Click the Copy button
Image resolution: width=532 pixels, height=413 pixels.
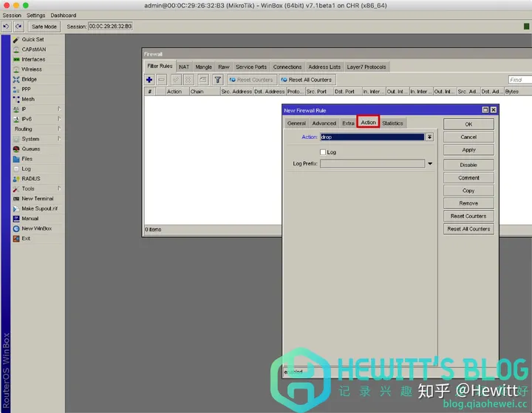pyautogui.click(x=468, y=191)
